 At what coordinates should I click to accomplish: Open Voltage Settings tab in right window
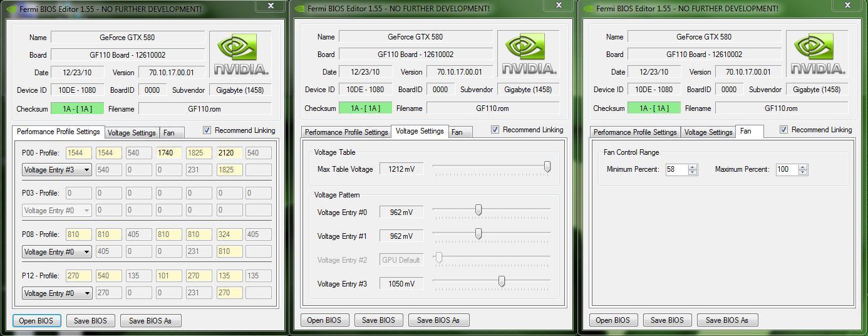point(708,132)
